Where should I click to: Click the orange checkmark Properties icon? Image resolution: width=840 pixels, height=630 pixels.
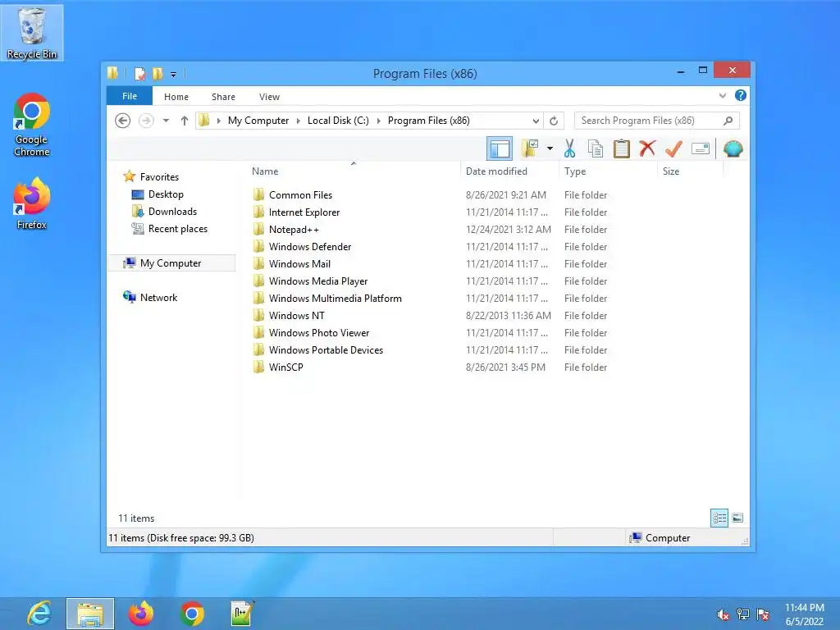673,148
